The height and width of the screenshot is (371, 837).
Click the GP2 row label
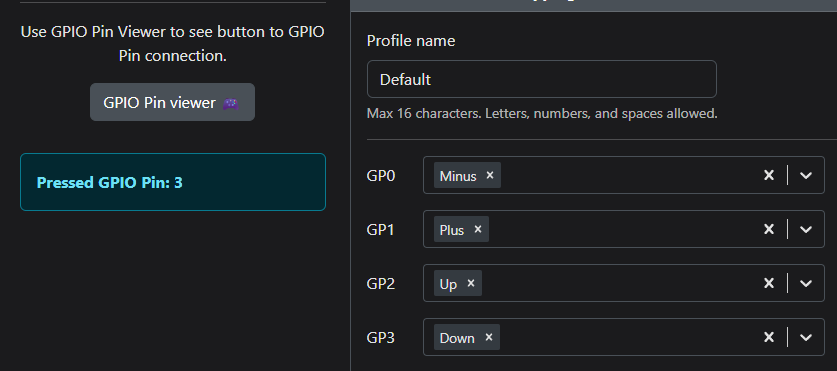pos(381,283)
